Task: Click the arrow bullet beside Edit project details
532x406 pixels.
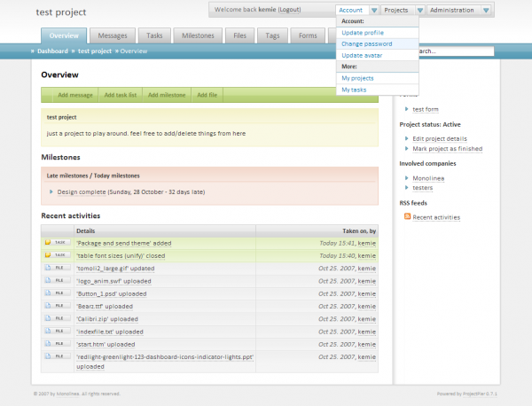Action: tap(406, 138)
